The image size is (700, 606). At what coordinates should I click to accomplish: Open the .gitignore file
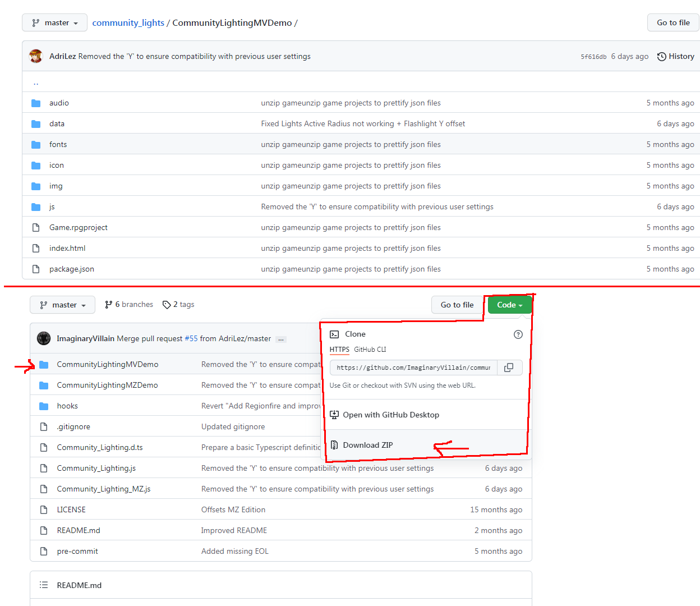pos(73,426)
